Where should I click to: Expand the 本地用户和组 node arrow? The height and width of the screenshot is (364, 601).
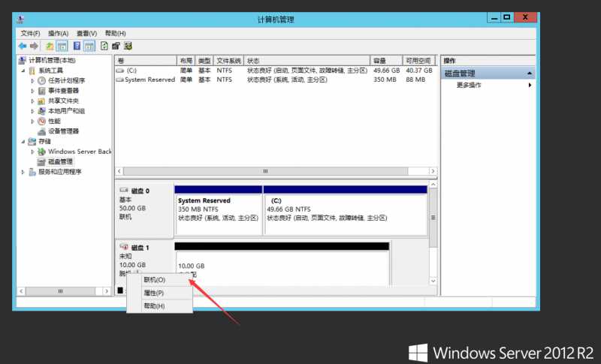pos(32,111)
